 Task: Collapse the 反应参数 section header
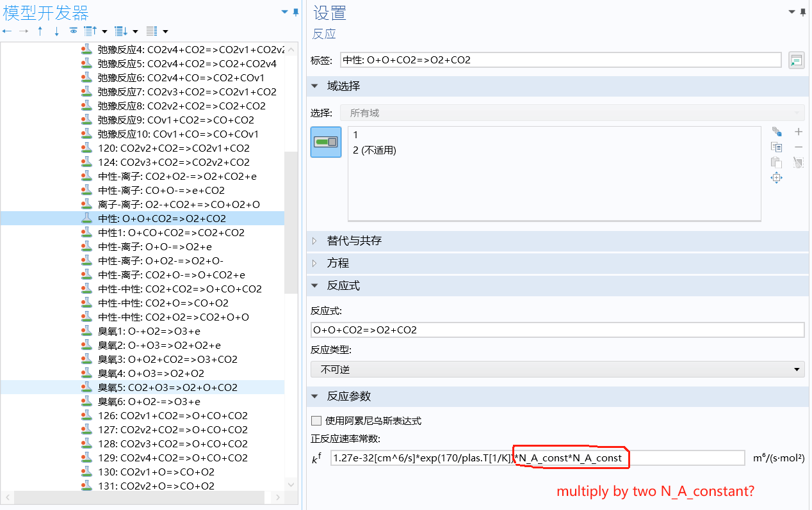click(348, 396)
